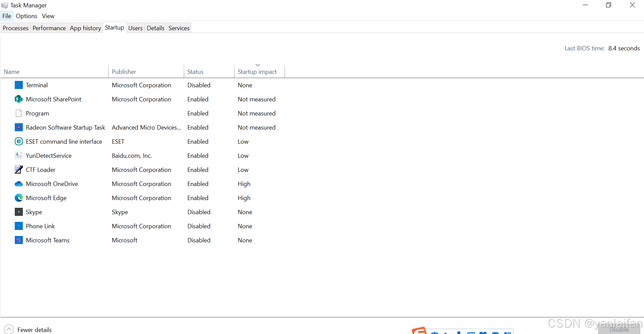Click the Radeon Software Startup Task icon

(19, 128)
